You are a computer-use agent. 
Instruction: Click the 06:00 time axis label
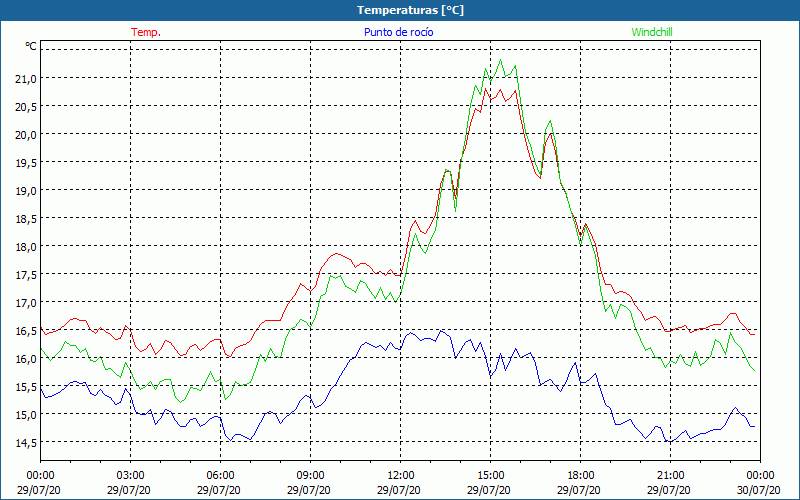point(220,476)
